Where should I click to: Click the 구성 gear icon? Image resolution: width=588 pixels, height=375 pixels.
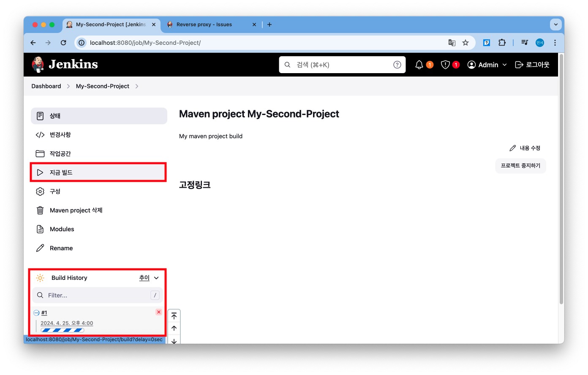click(x=40, y=192)
